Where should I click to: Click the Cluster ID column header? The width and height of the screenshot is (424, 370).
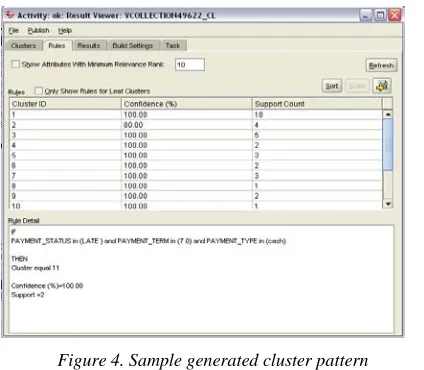coord(65,104)
